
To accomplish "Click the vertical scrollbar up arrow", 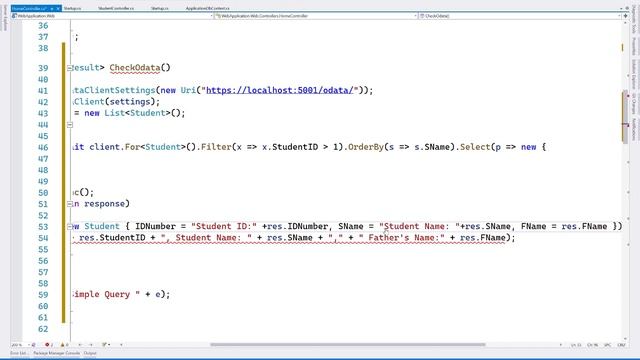I will tap(625, 23).
